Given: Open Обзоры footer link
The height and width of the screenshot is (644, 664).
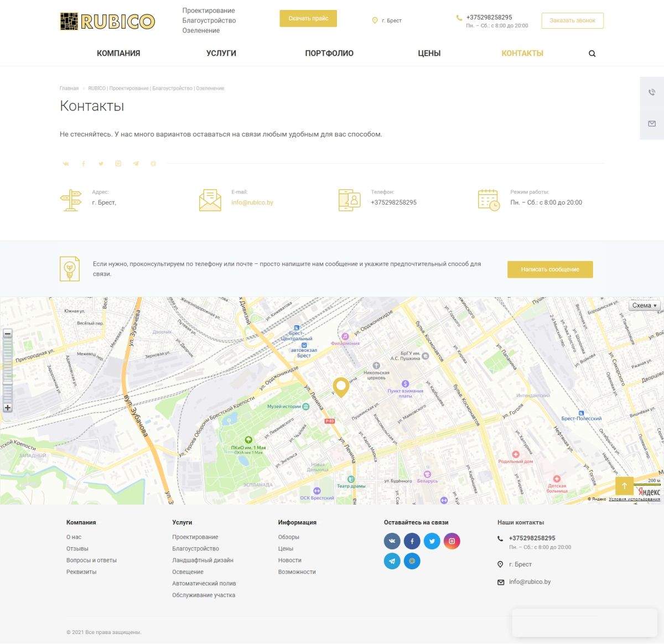Looking at the screenshot, I should tap(289, 537).
